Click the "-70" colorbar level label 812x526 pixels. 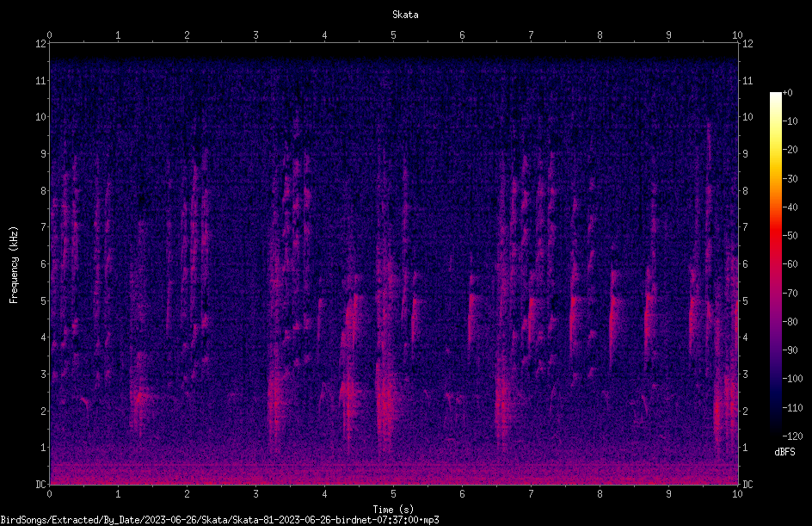(790, 294)
